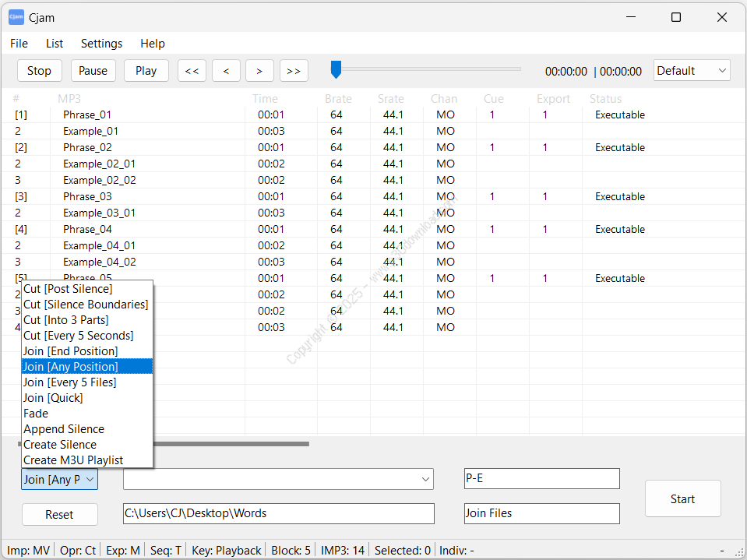Jump to last track with >> button
747x560 pixels.
294,71
